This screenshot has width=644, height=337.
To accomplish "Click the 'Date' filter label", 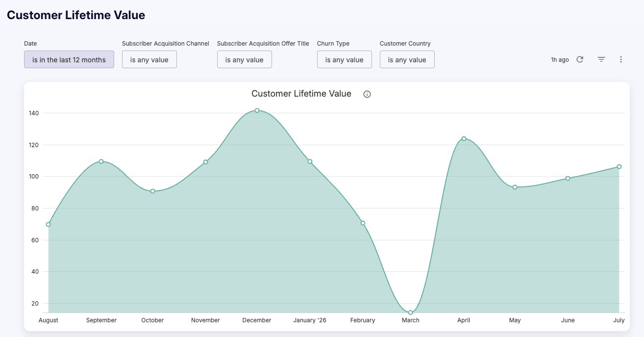I will coord(30,44).
